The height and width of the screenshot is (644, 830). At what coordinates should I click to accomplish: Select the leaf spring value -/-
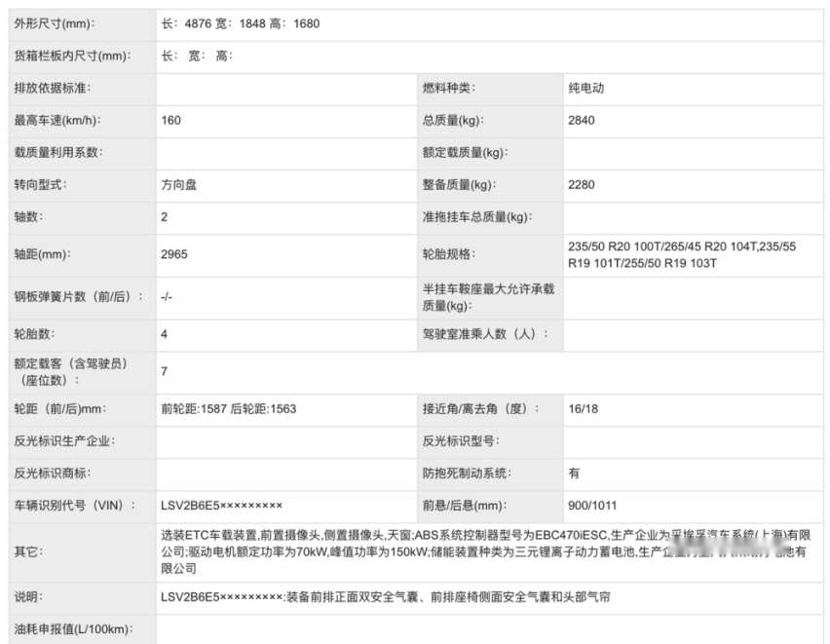click(x=167, y=296)
